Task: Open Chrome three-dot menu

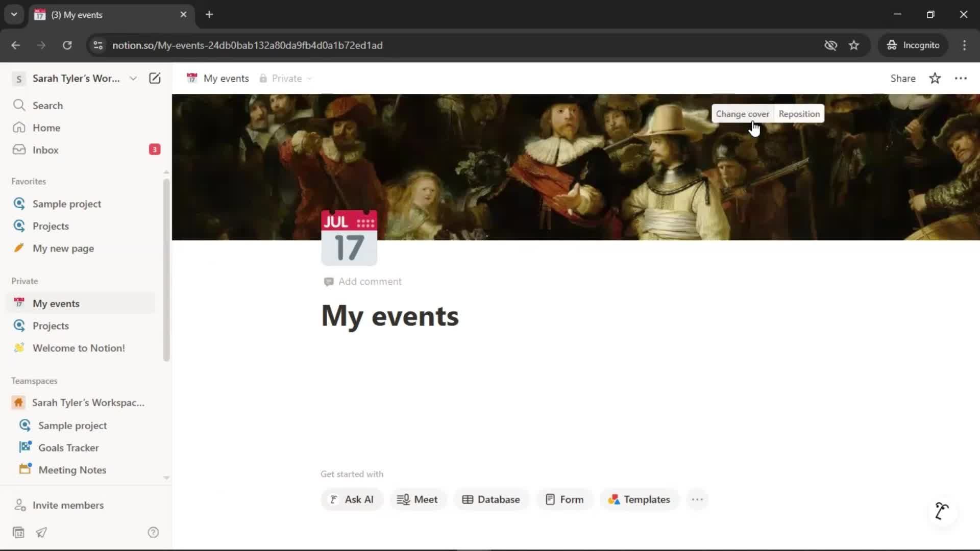Action: 964,45
